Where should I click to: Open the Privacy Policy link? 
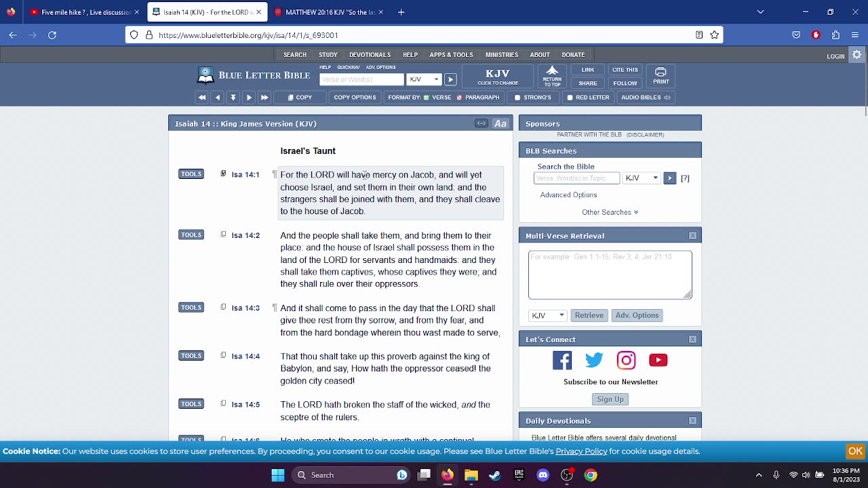pos(581,451)
